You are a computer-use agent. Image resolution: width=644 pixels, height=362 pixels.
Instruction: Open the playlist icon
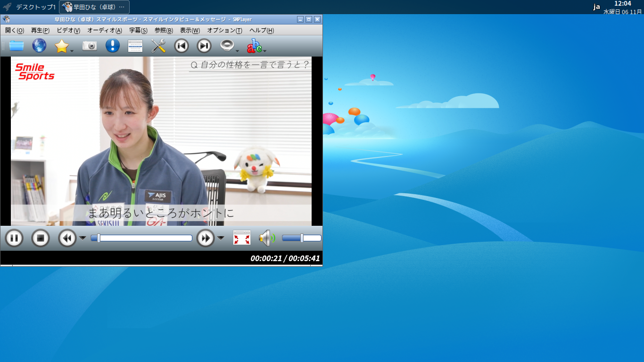[x=135, y=46]
